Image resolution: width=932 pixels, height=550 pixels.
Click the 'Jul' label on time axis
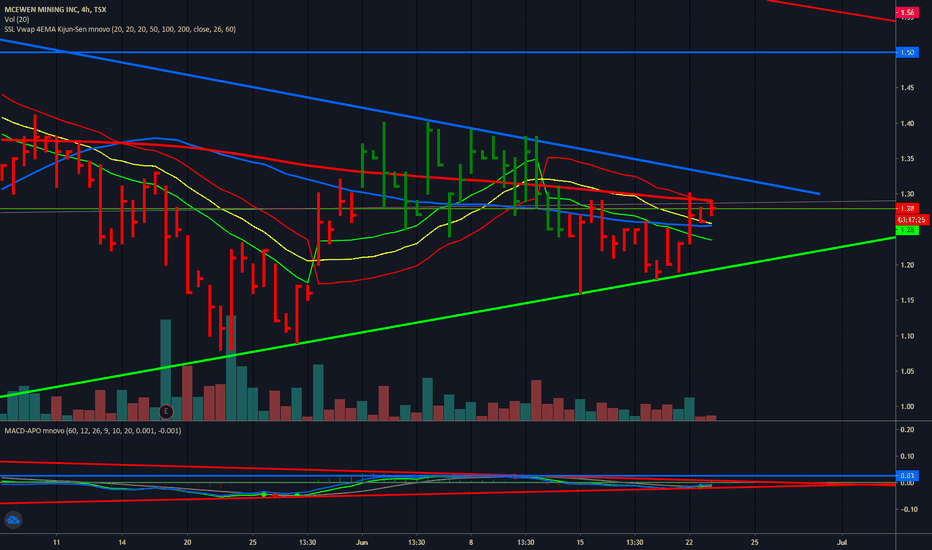tap(842, 542)
